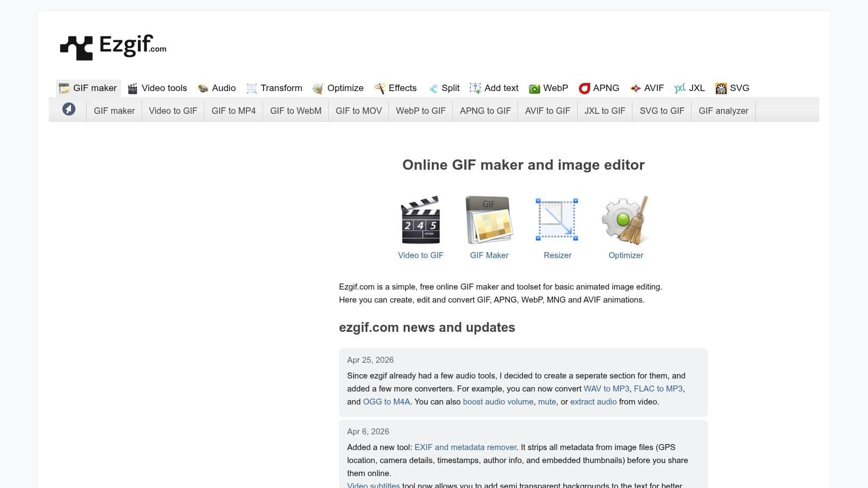The image size is (868, 488).
Task: Open the Add text menu label
Action: click(501, 88)
